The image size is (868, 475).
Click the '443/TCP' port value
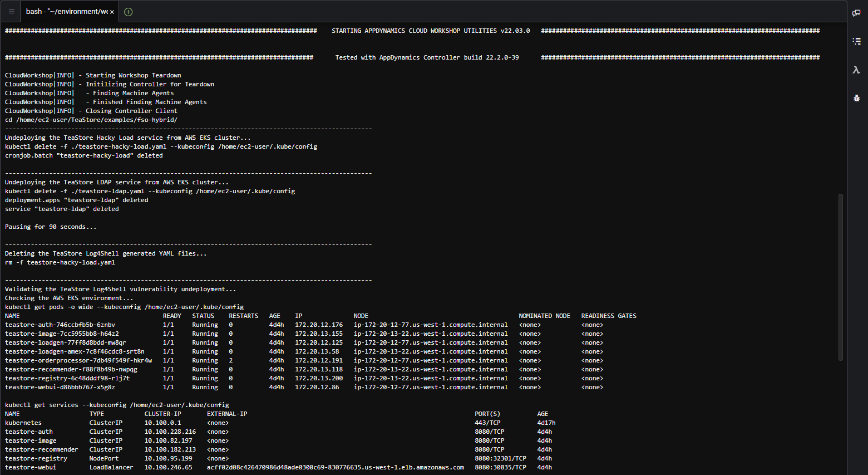coord(487,423)
